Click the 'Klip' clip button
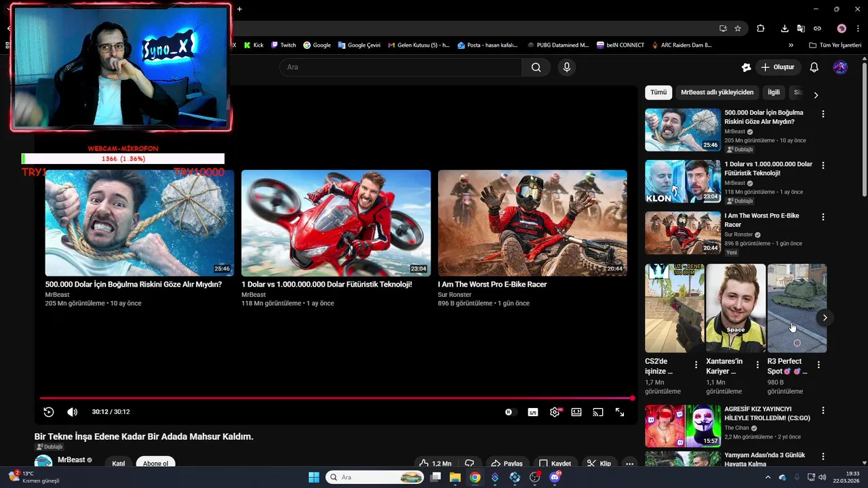 click(x=599, y=464)
